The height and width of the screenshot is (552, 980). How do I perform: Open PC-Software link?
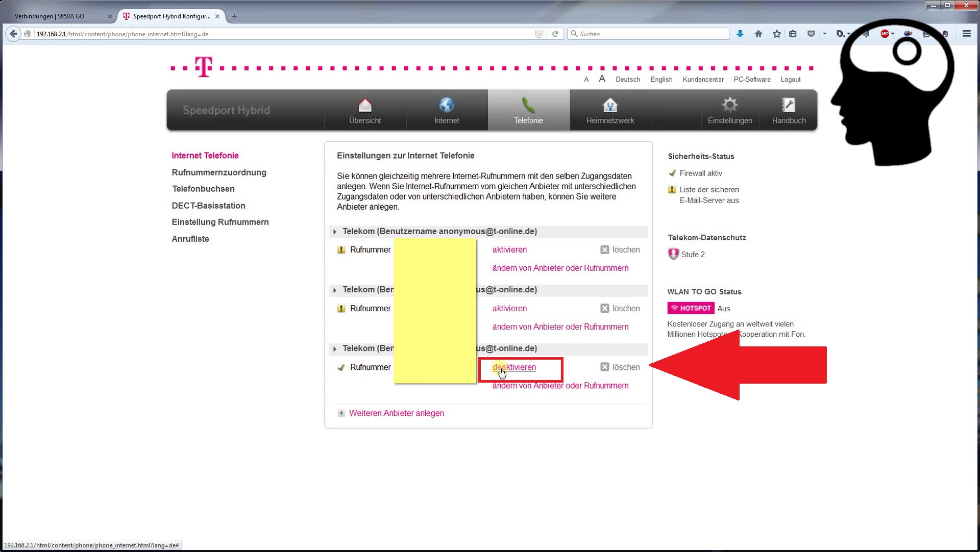click(752, 80)
